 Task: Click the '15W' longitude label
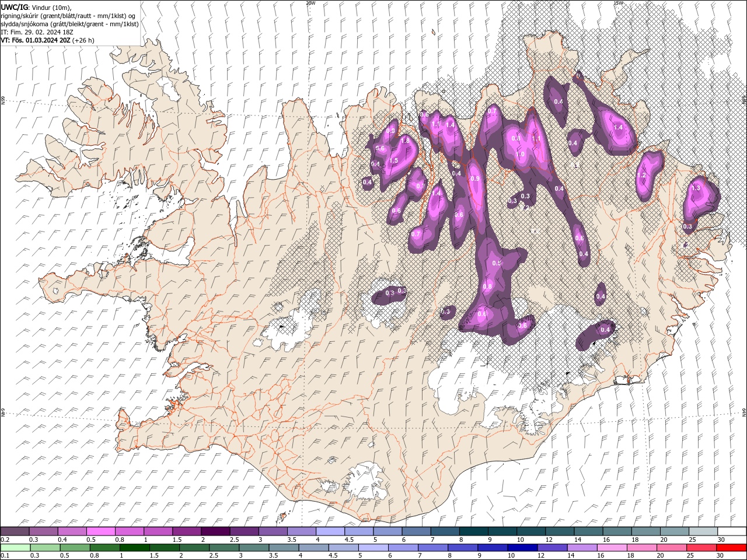point(617,3)
